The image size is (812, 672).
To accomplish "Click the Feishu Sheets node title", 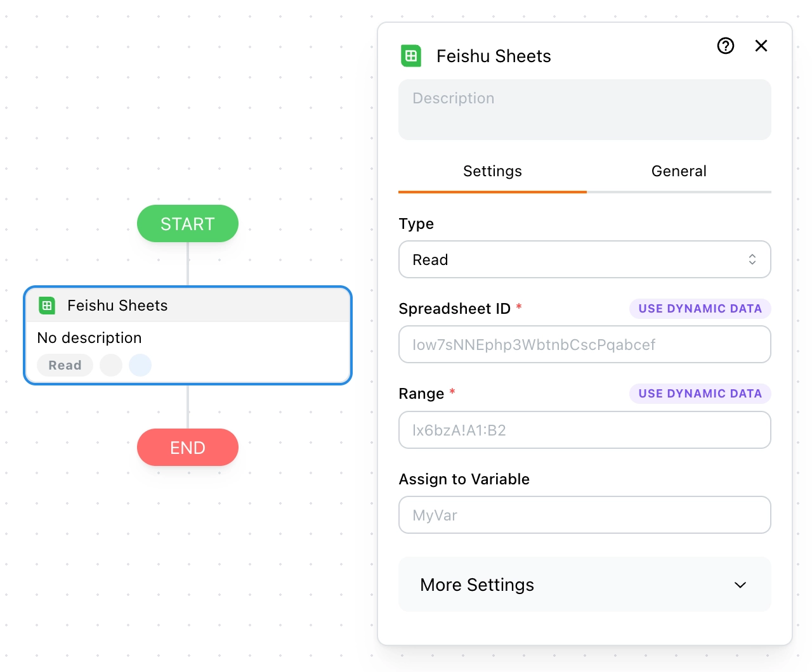I will pos(117,306).
